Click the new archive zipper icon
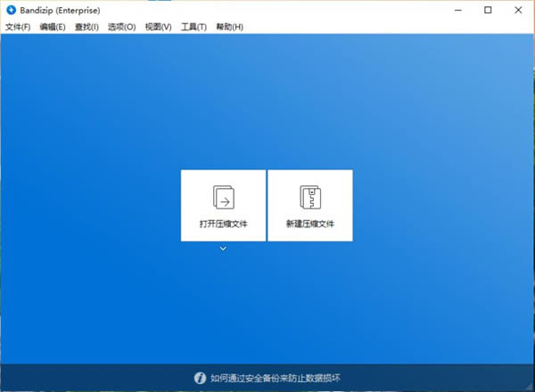535x392 pixels. [309, 196]
